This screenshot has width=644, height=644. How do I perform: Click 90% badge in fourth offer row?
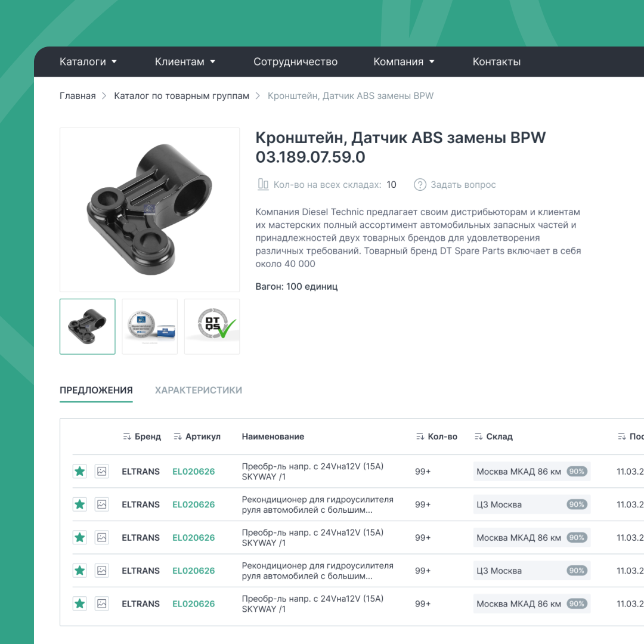click(x=577, y=571)
